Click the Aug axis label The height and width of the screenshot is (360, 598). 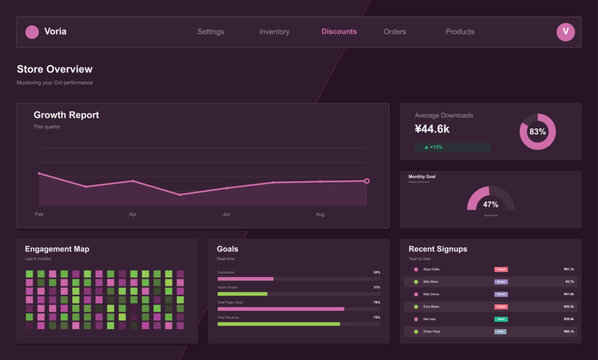click(x=320, y=214)
